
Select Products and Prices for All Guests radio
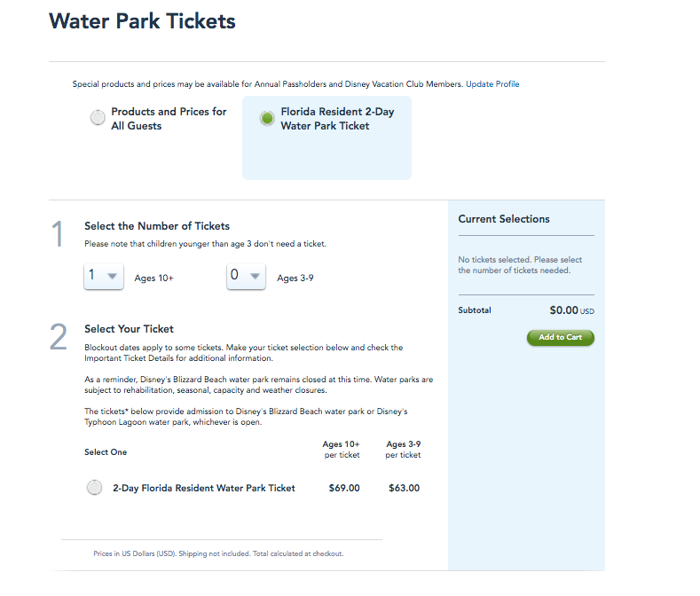point(98,119)
